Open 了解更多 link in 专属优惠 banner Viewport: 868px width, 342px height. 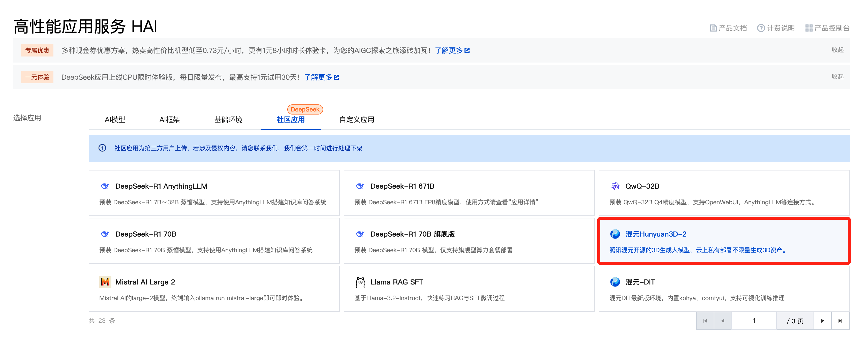click(449, 50)
